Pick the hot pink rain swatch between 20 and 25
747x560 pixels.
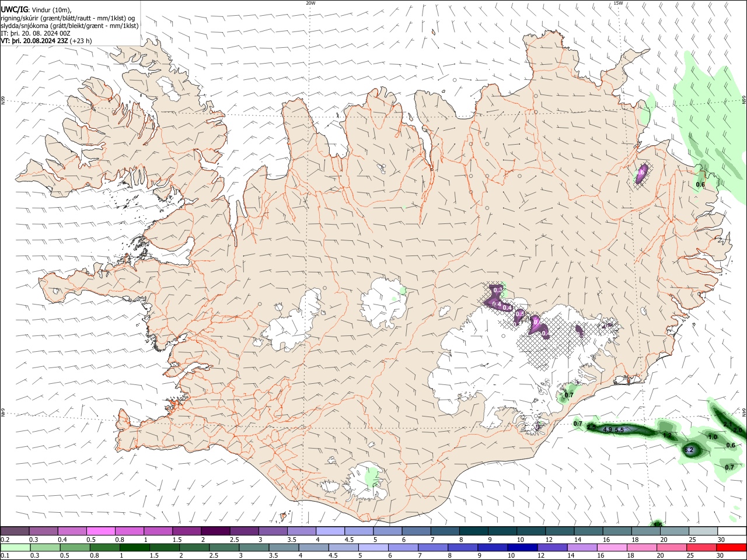674,547
